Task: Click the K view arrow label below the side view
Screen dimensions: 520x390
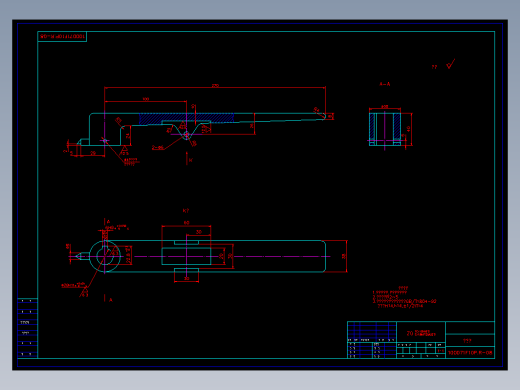Action: (x=191, y=160)
